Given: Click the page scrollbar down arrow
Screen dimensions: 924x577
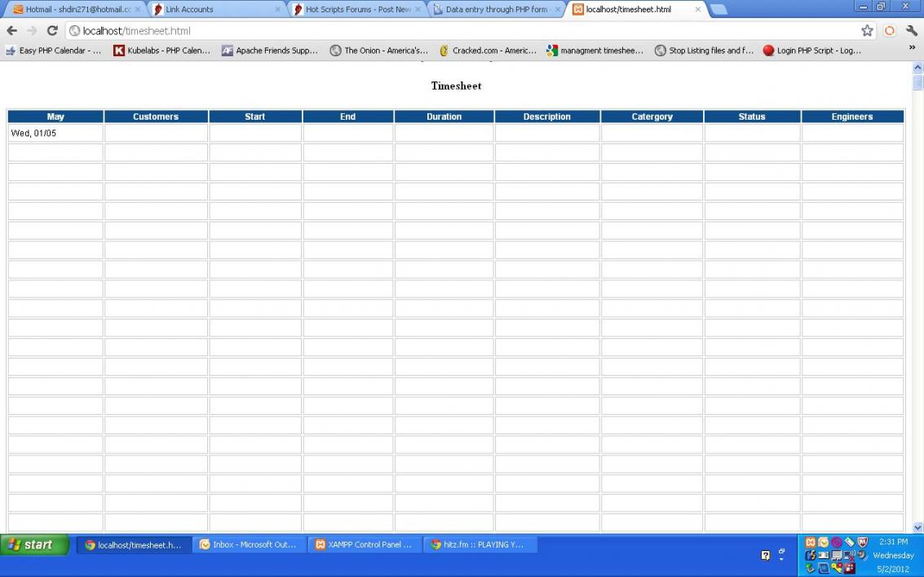Looking at the screenshot, I should point(917,527).
